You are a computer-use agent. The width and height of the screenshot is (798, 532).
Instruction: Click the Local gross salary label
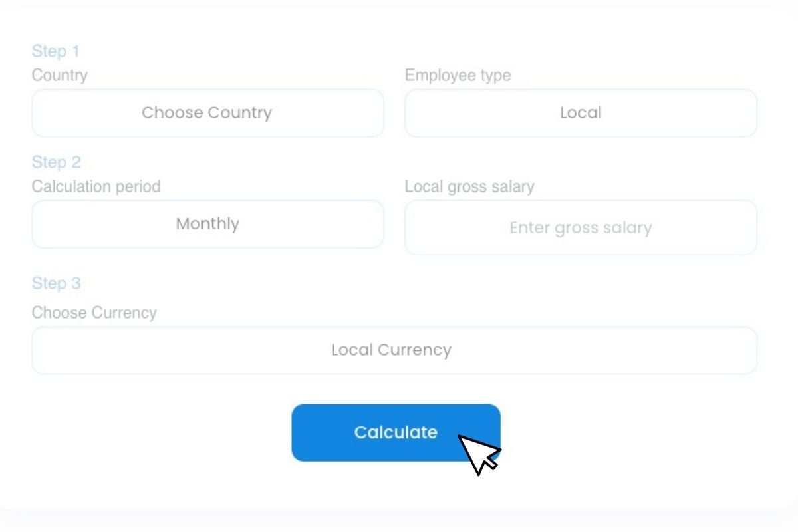(469, 186)
